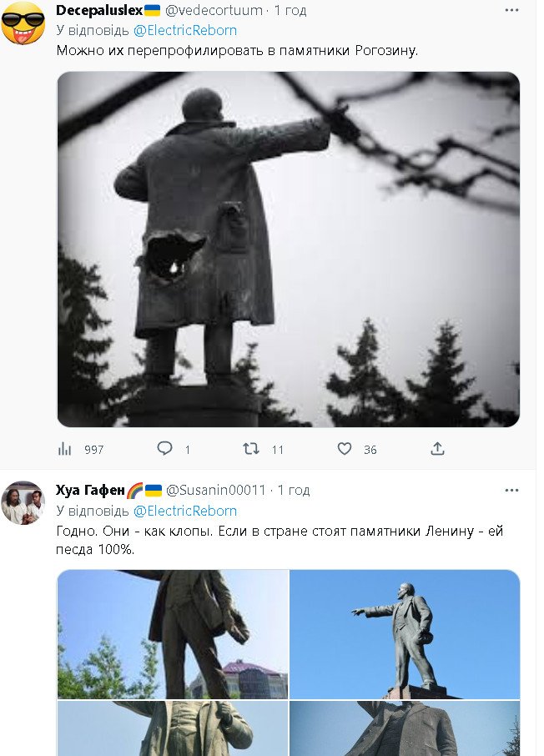Screen dimensions: 544x756
Task: Click the reply bubble icon on Decepaluslex tweet
Action: (165, 449)
